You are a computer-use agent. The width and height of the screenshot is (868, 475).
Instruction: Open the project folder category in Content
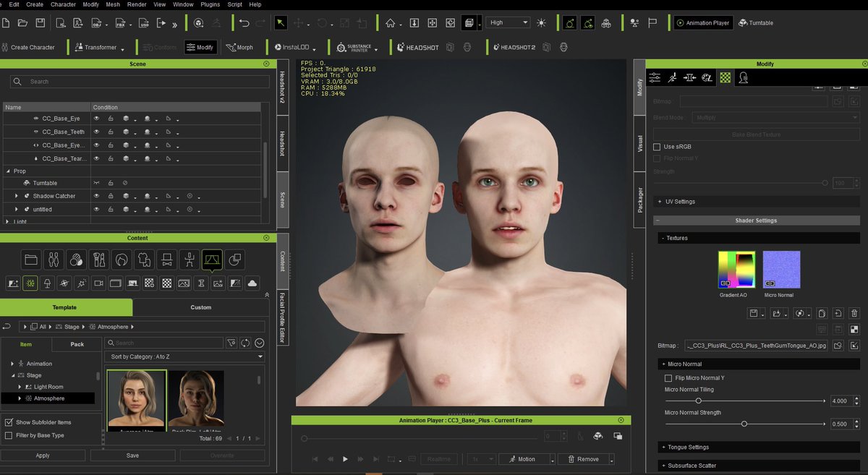click(x=31, y=259)
